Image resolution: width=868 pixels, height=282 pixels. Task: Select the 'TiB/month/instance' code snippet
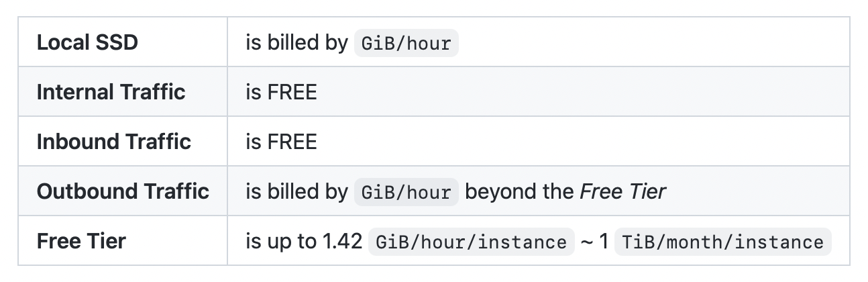pyautogui.click(x=722, y=242)
